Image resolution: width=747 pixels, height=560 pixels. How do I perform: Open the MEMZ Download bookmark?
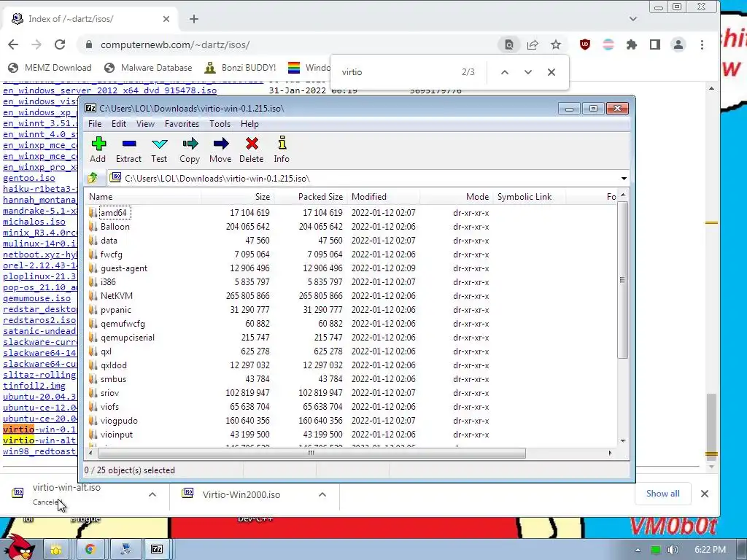click(50, 68)
